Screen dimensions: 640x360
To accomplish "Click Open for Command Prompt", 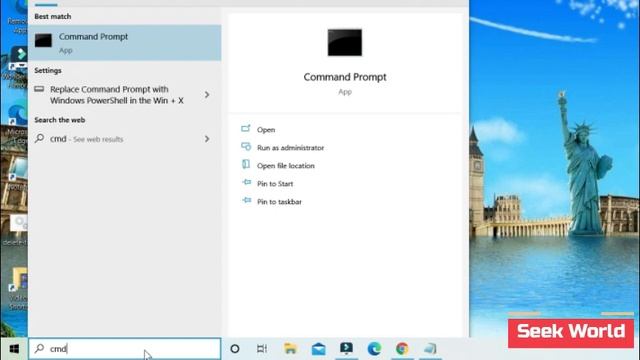I will pyautogui.click(x=266, y=130).
